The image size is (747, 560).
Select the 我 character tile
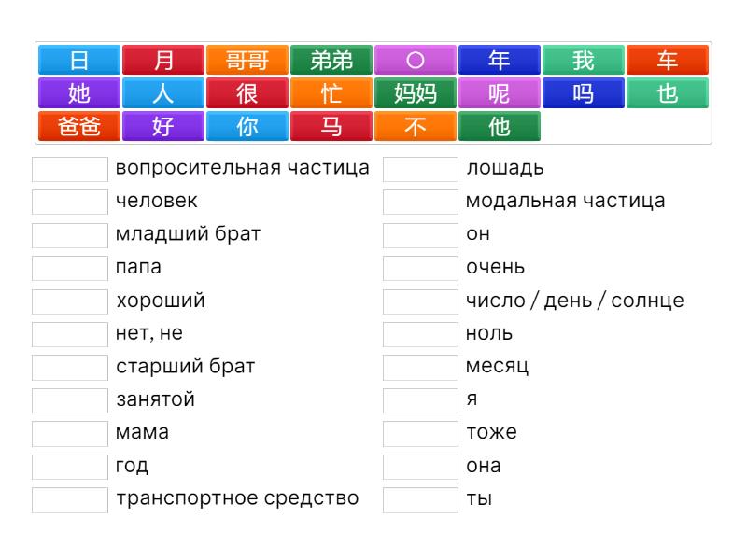[x=584, y=61]
